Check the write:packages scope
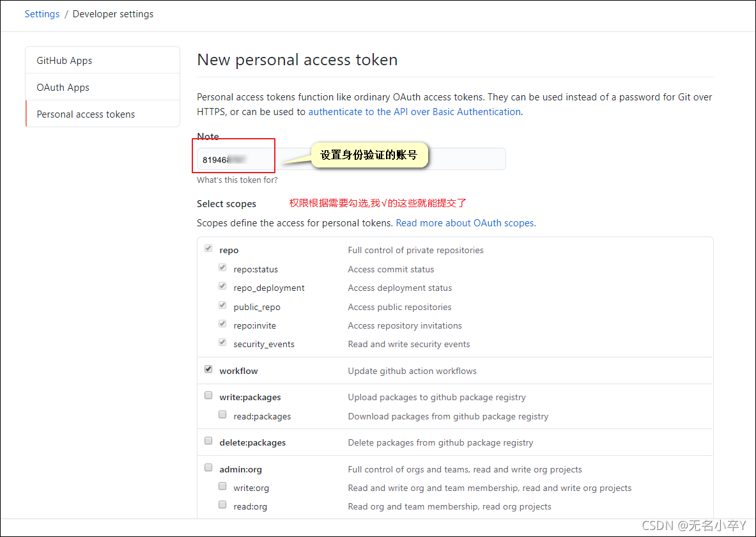 pyautogui.click(x=208, y=394)
